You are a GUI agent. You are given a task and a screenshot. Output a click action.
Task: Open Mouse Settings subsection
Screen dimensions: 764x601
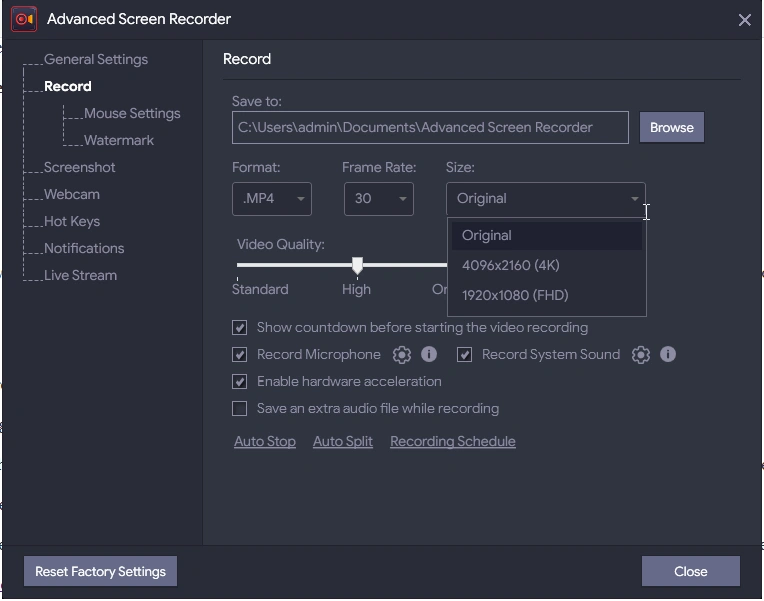(x=132, y=114)
